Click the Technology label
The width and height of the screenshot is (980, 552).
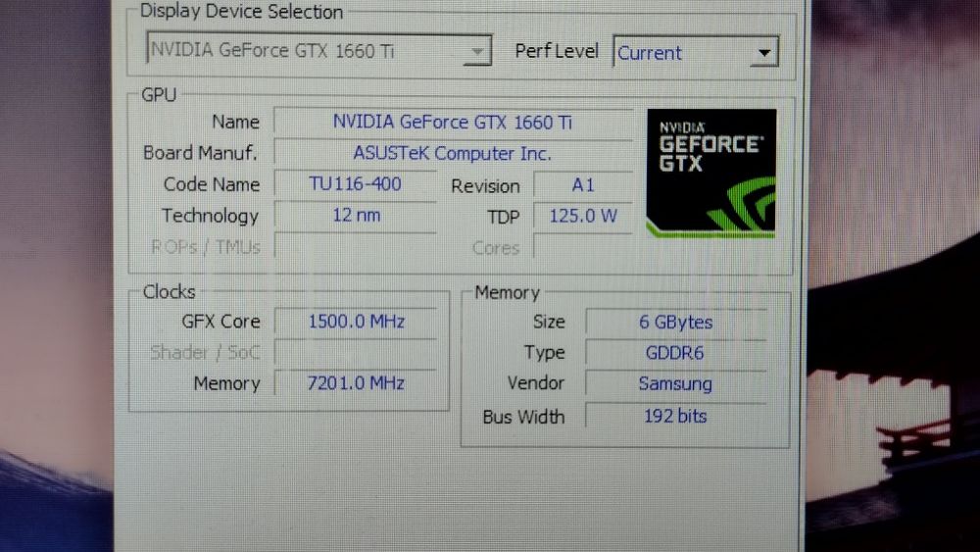click(x=210, y=216)
